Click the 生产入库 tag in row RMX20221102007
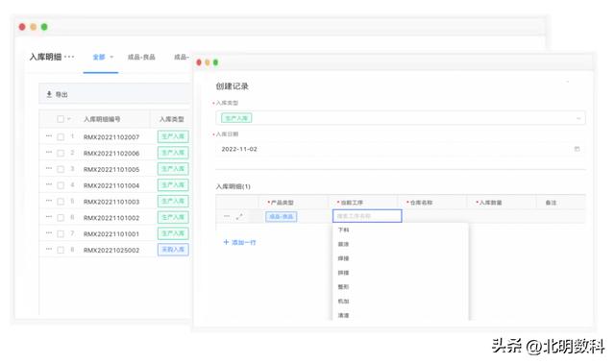The height and width of the screenshot is (364, 615). [173, 136]
